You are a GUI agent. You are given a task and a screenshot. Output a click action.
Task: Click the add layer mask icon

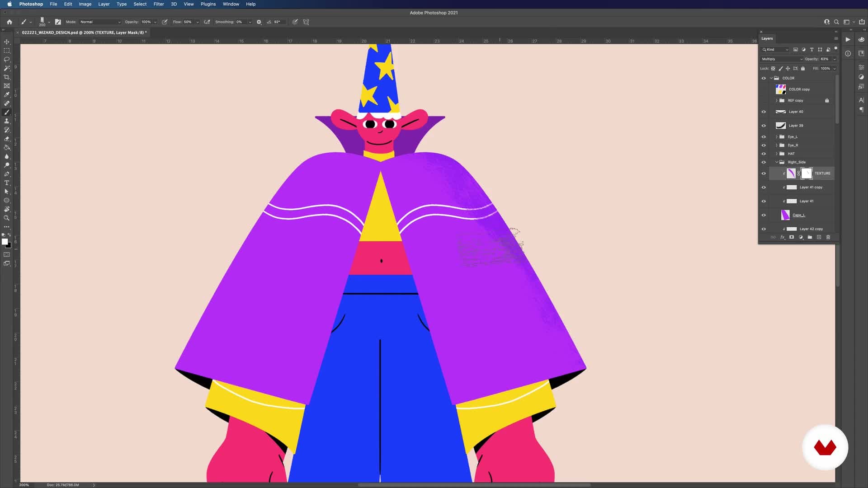[792, 237]
